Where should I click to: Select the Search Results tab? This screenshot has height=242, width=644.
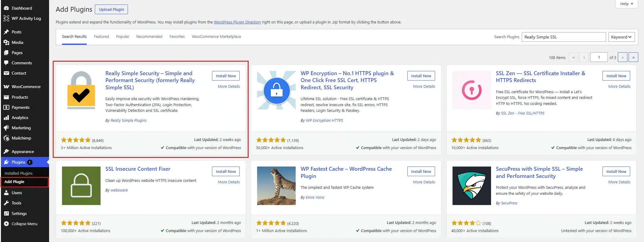[74, 37]
